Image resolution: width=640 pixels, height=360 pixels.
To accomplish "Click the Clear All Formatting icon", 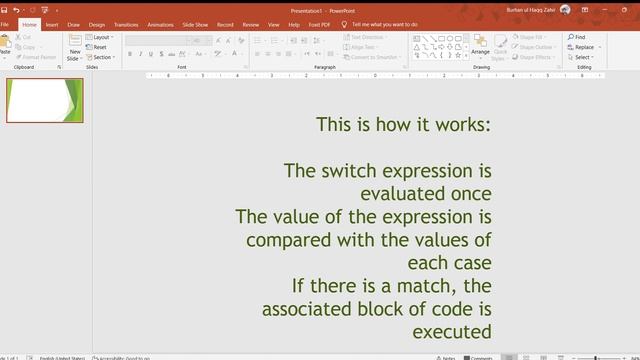I will pos(241,40).
